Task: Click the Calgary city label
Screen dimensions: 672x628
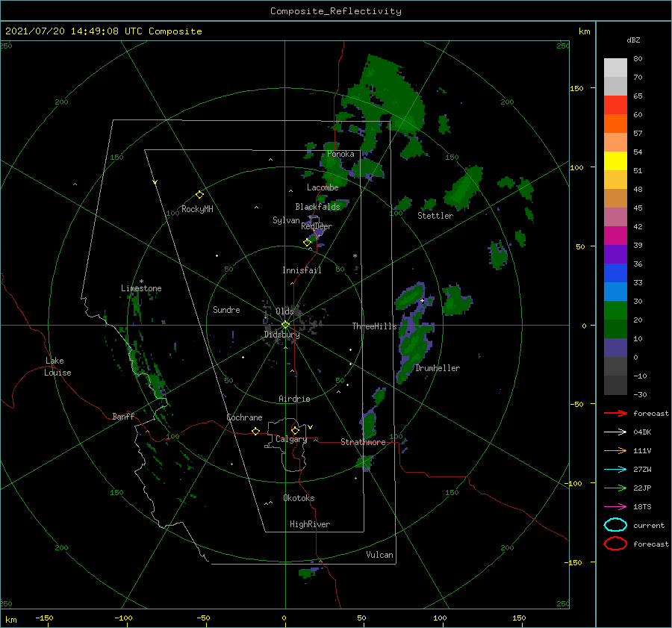Action: (x=291, y=439)
